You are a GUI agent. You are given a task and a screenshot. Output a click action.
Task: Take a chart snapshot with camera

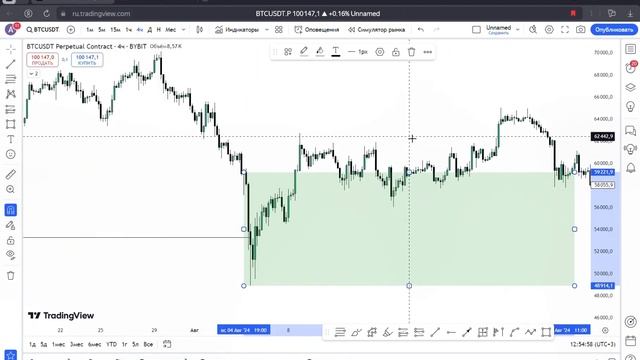[580, 29]
